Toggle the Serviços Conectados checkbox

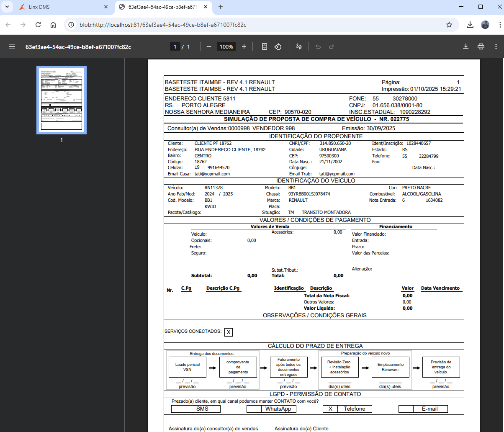229,332
